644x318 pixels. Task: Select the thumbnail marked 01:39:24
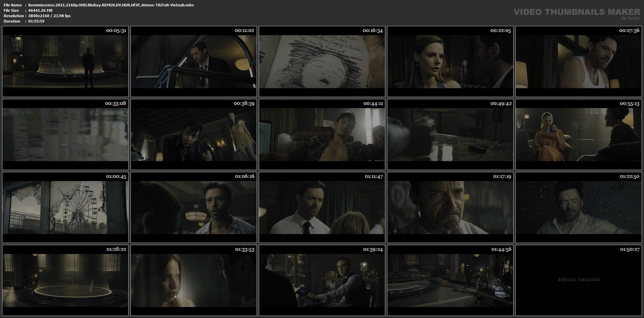[322, 280]
